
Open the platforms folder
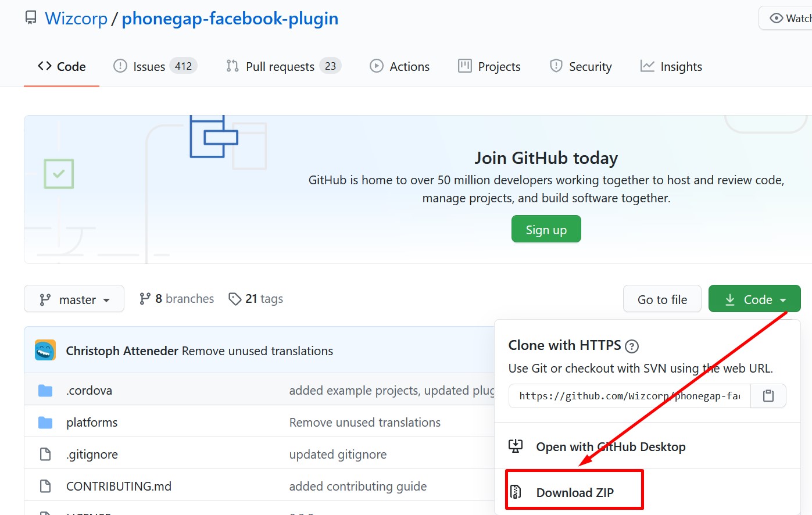tap(92, 423)
